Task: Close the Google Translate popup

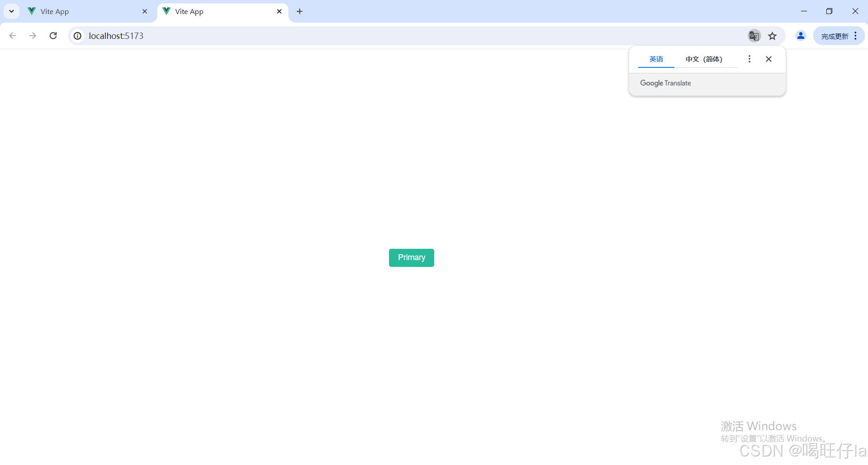Action: click(x=768, y=59)
